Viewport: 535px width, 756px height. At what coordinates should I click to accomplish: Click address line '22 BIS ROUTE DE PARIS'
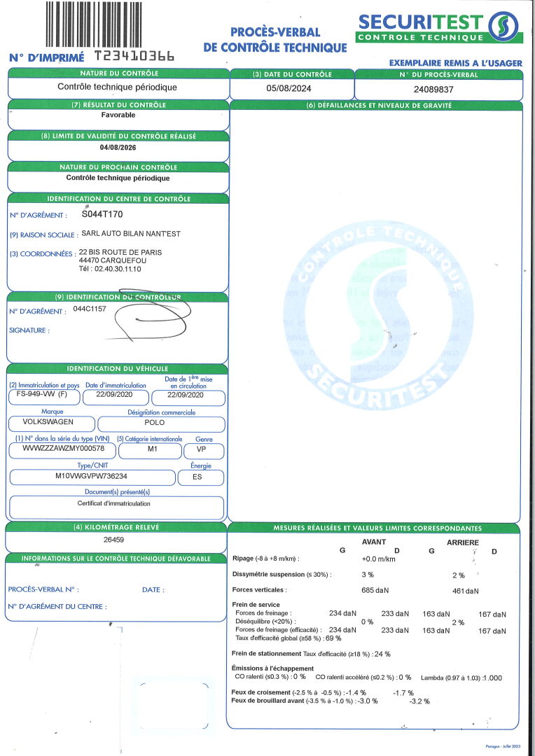click(120, 252)
